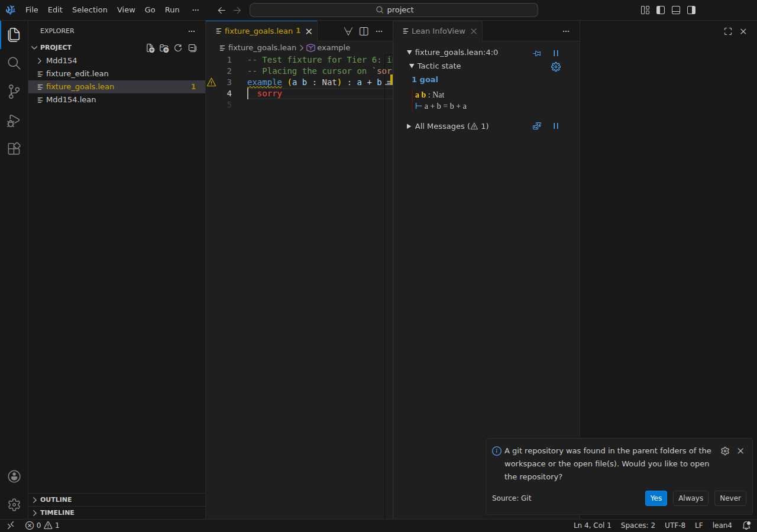Open the Selection menu
757x532 pixels.
point(90,10)
